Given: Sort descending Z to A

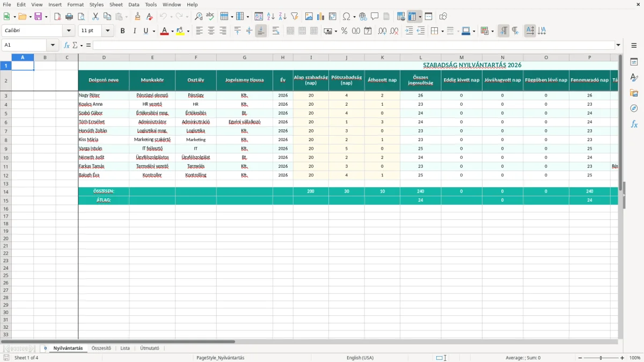Looking at the screenshot, I should click(x=283, y=17).
